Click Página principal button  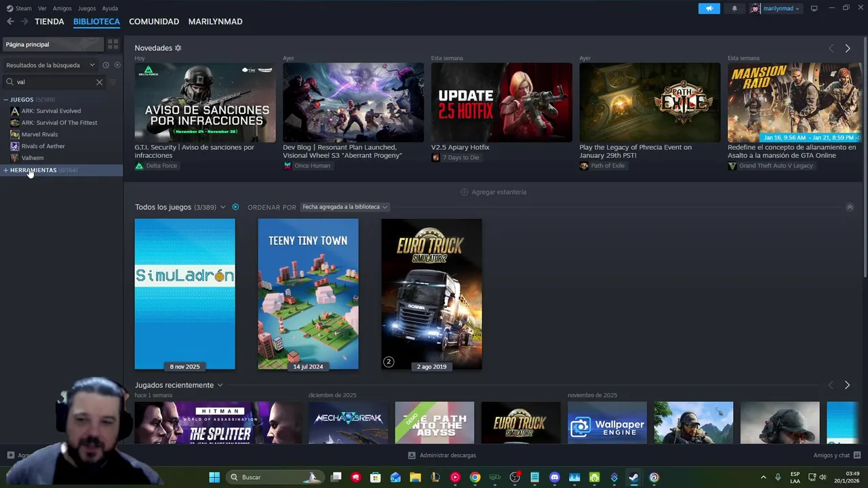tap(53, 44)
